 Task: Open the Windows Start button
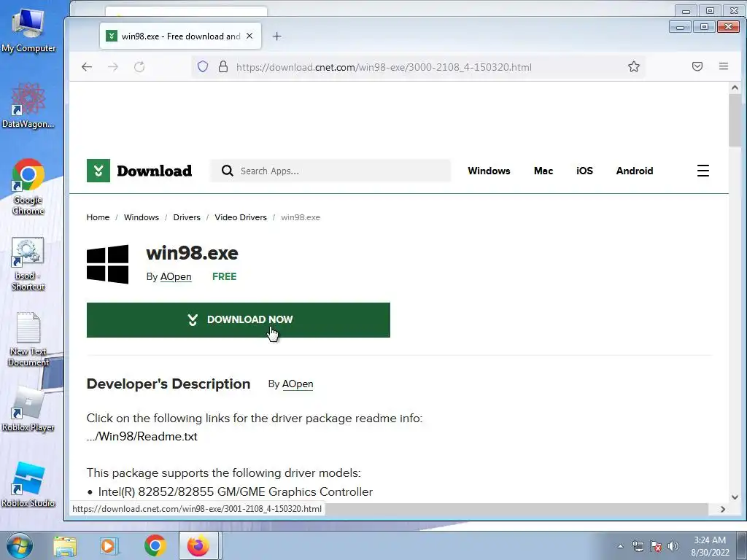point(20,545)
